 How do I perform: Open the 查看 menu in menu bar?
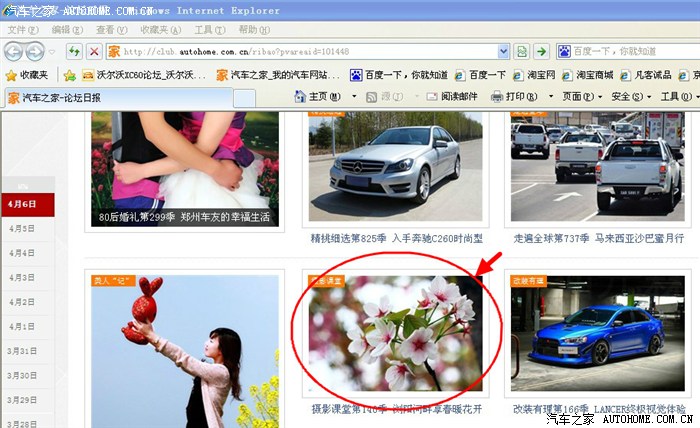click(x=109, y=30)
